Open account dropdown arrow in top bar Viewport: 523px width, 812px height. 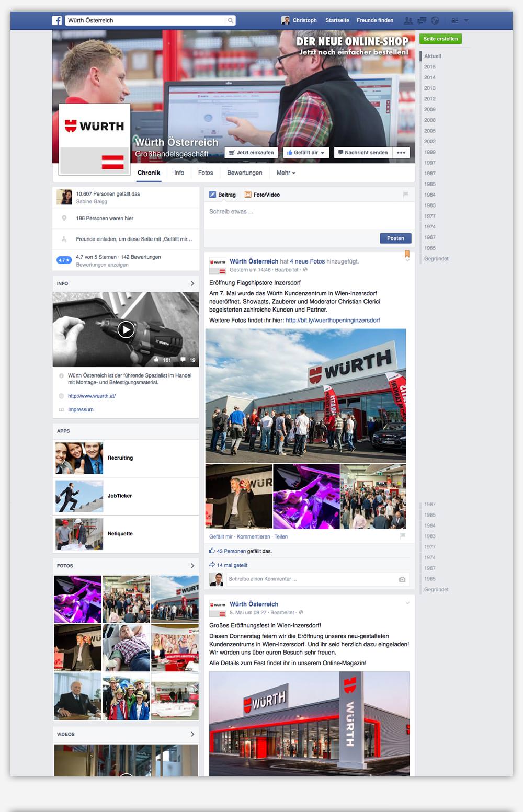tap(466, 20)
